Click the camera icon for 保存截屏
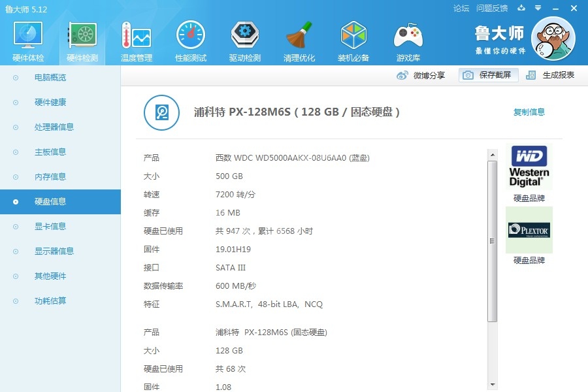The width and height of the screenshot is (588, 392). pos(468,75)
